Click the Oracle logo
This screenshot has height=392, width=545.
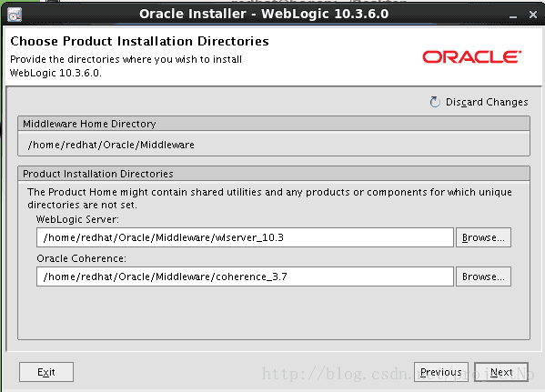(471, 57)
